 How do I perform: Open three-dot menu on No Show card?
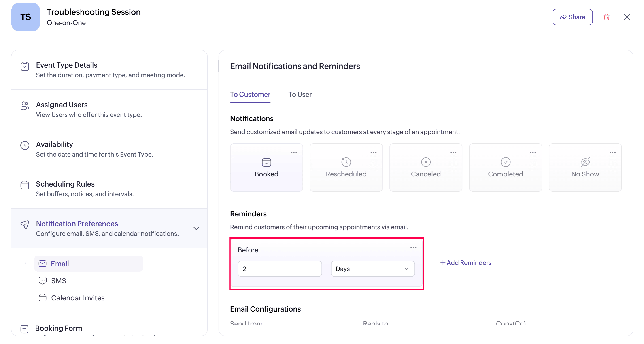click(612, 153)
